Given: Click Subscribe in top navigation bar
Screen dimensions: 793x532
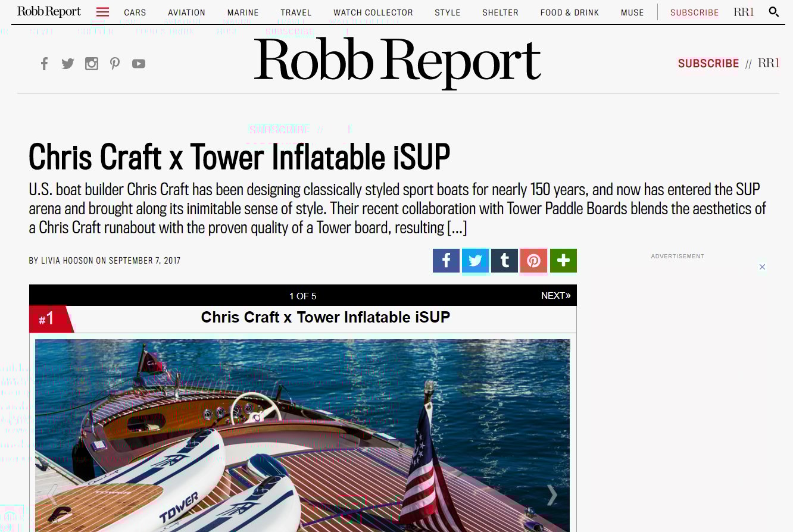Looking at the screenshot, I should [x=694, y=12].
